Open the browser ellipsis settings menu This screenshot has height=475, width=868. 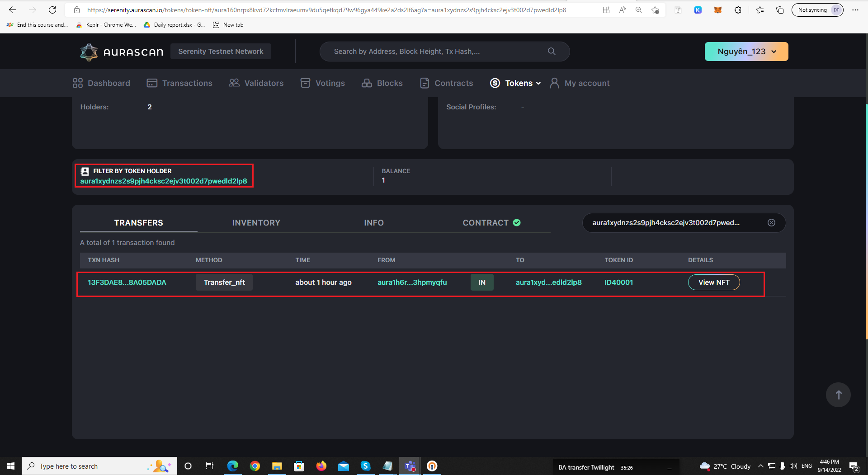tap(855, 10)
